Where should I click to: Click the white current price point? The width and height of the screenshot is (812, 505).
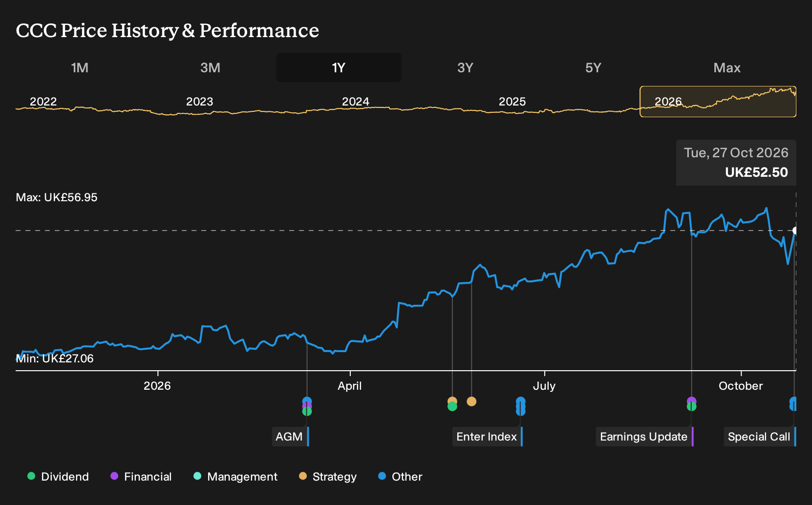click(795, 231)
